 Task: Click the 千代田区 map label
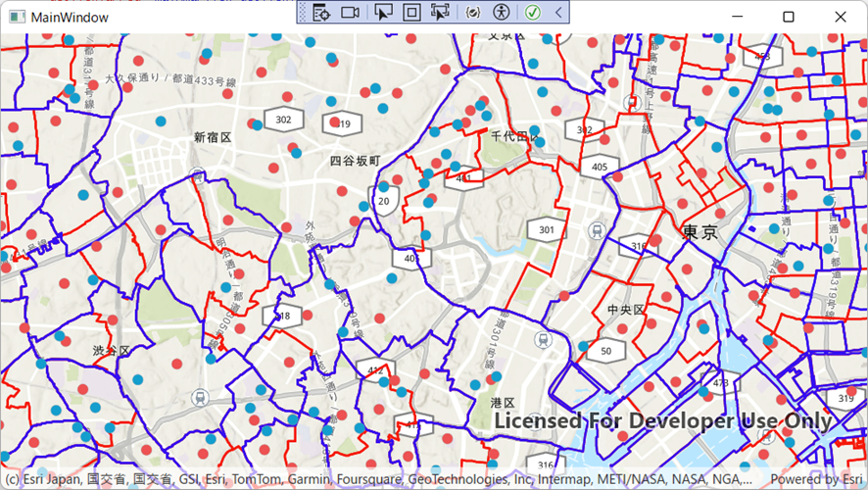(514, 136)
